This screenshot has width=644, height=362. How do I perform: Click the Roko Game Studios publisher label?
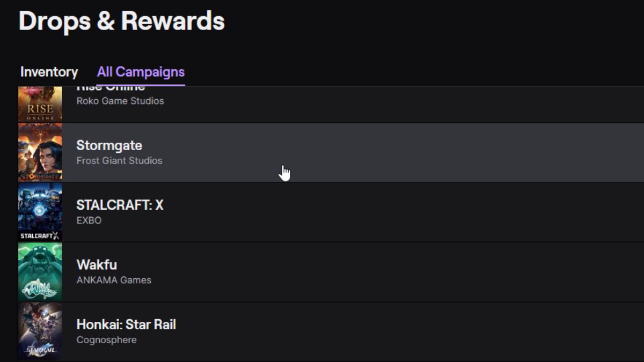point(120,101)
